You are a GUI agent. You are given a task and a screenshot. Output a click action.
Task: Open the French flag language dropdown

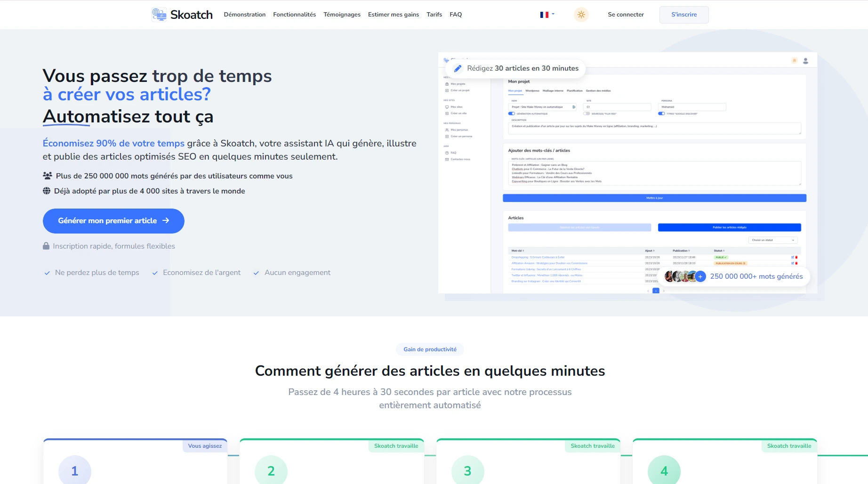[547, 15]
